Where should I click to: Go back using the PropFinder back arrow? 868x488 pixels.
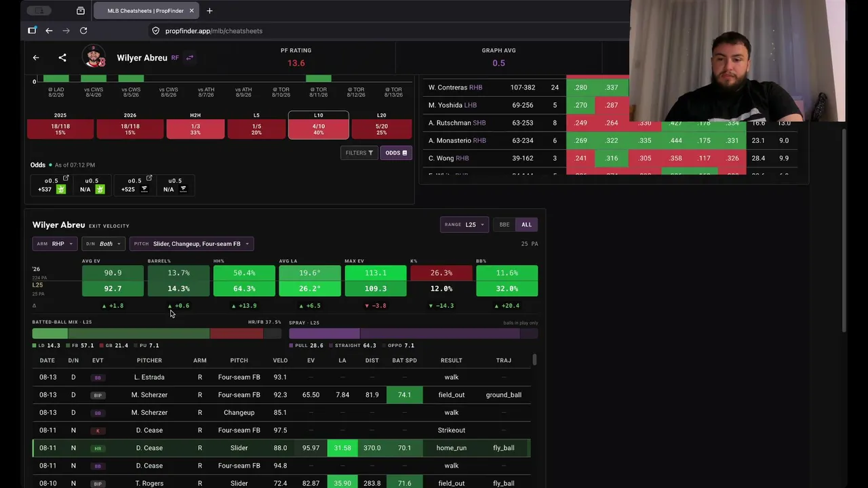click(36, 58)
